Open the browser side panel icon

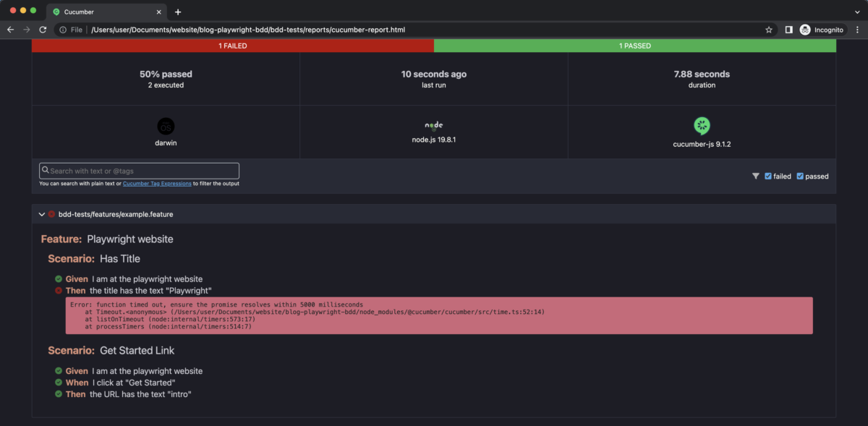click(x=788, y=30)
